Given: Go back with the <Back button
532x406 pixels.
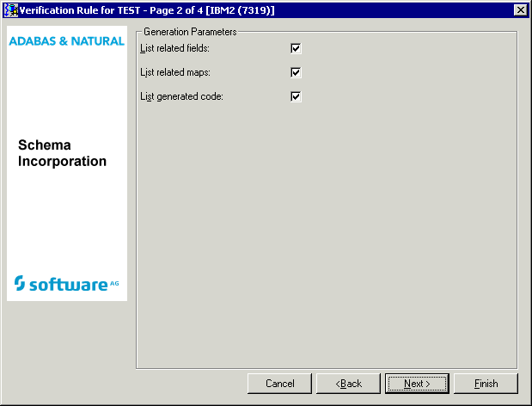Looking at the screenshot, I should click(x=348, y=383).
